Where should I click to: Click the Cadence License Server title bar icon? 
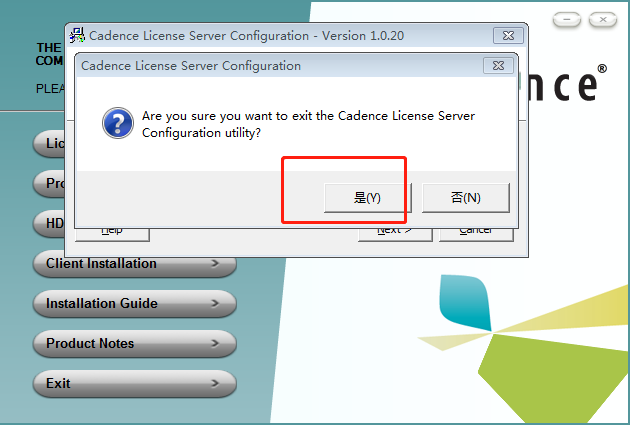[x=77, y=35]
